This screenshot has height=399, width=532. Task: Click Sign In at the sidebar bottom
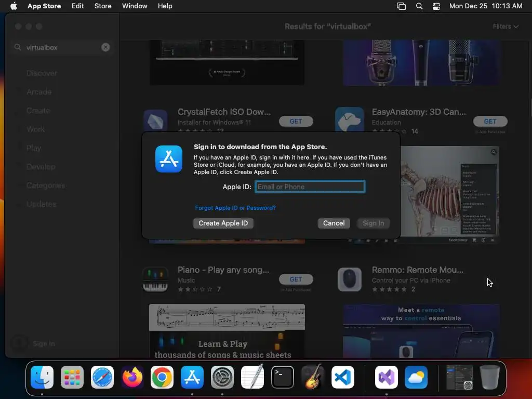(x=44, y=344)
